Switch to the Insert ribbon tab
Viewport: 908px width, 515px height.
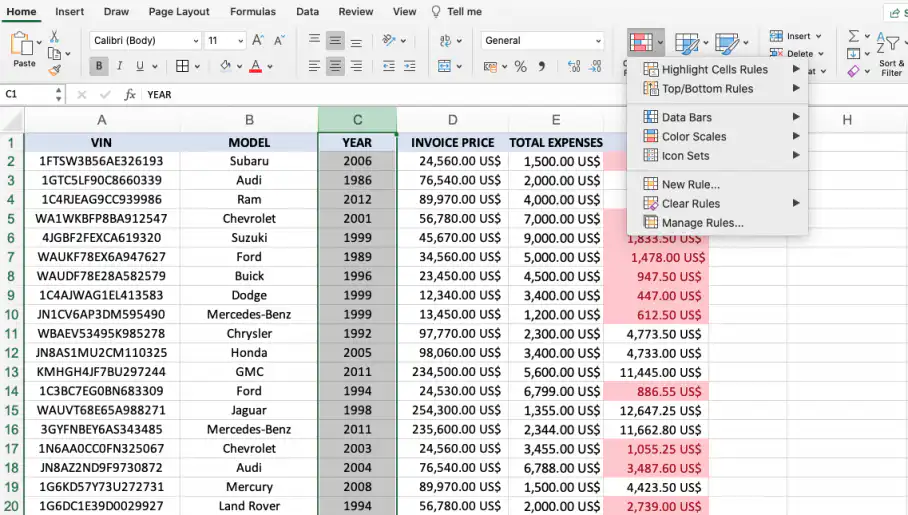(69, 12)
